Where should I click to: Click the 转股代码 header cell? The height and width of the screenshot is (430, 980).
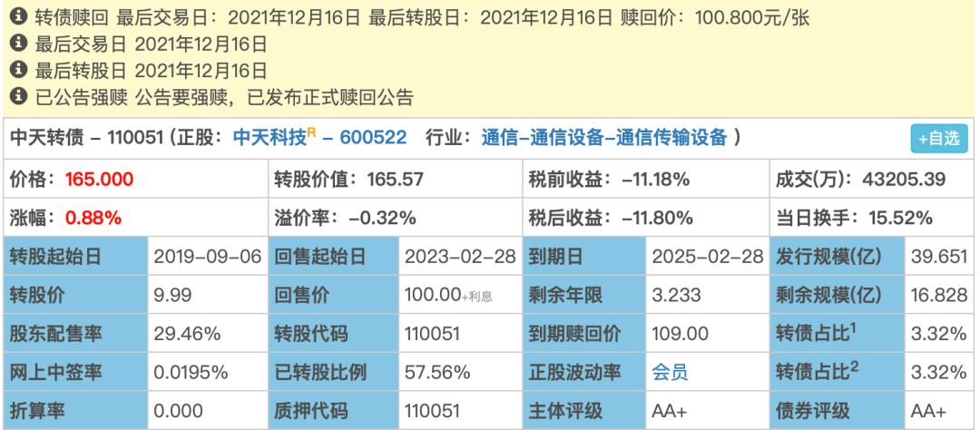pos(333,334)
